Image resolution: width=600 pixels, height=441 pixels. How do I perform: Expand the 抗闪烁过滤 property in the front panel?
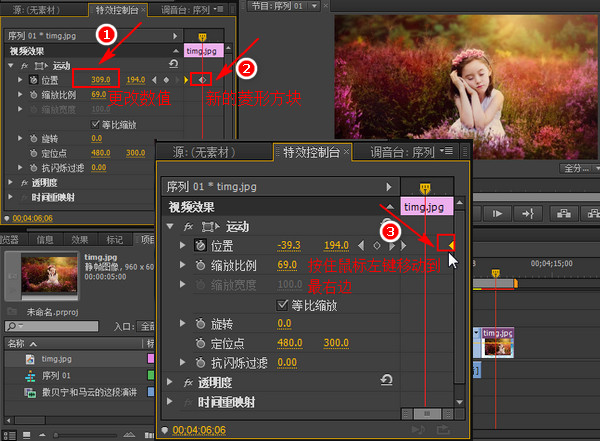182,362
